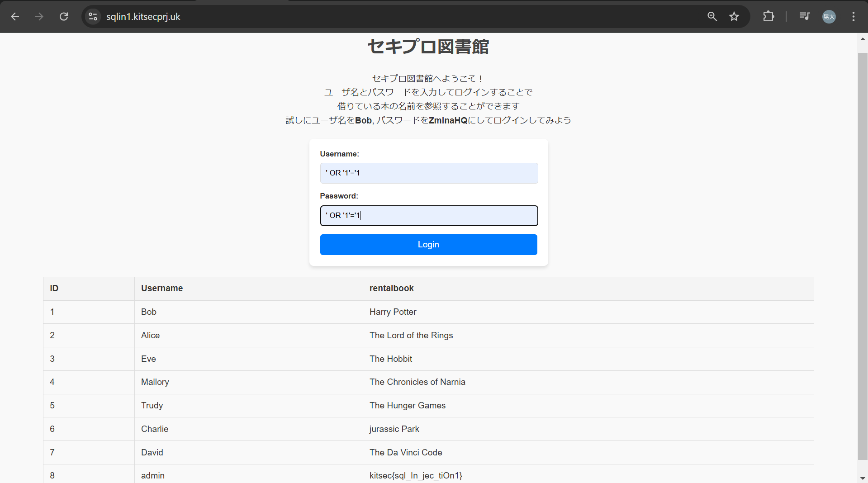Click the jurassic Park cell
868x483 pixels.
pos(588,429)
